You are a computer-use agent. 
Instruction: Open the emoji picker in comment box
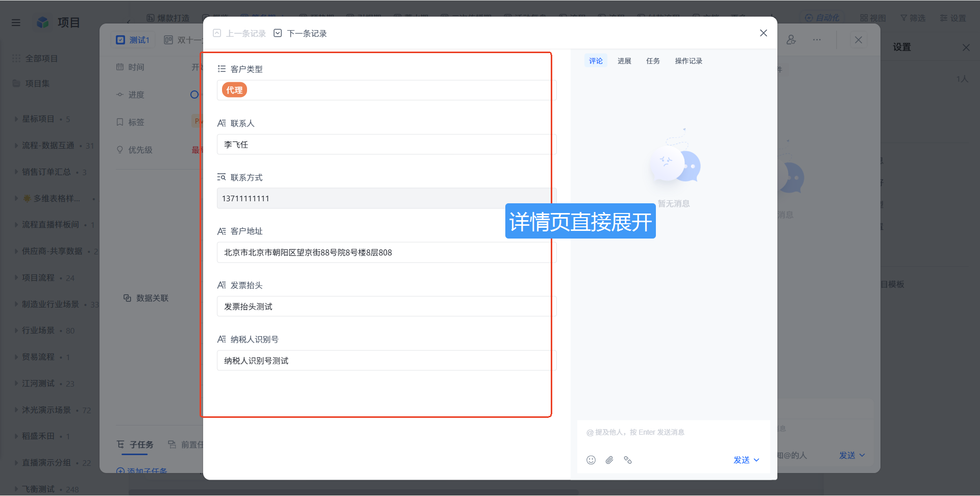click(x=591, y=460)
